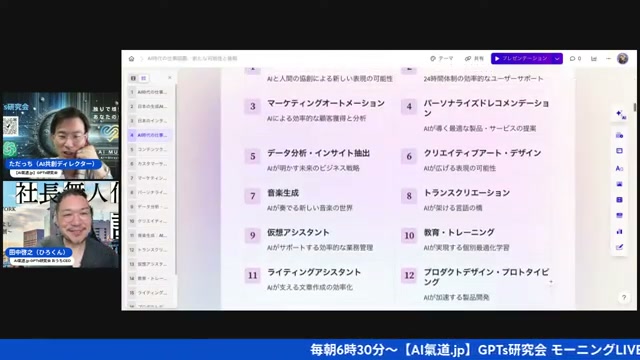The width and height of the screenshot is (640, 360).
Task: Open the text format Aa icon
Action: point(619,168)
